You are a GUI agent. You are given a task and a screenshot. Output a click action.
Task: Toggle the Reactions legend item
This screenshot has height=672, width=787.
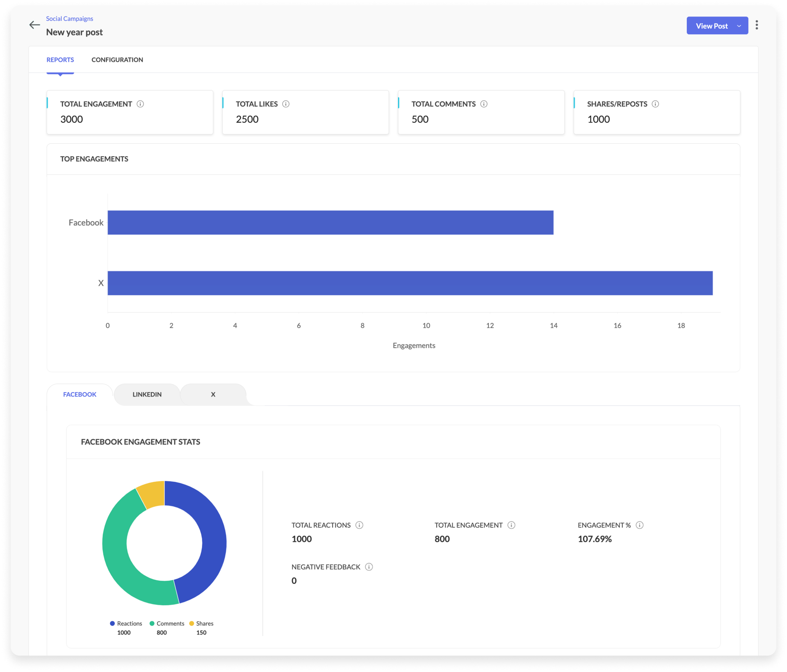coord(126,623)
